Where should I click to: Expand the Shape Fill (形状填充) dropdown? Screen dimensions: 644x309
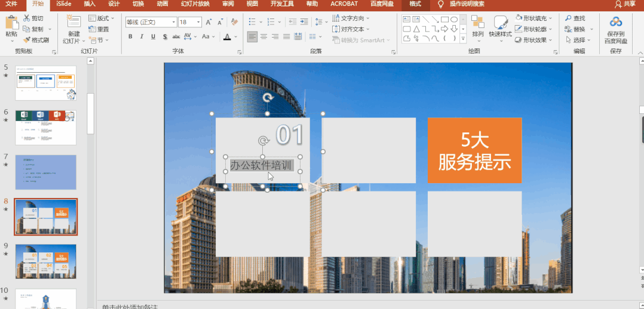(x=550, y=18)
